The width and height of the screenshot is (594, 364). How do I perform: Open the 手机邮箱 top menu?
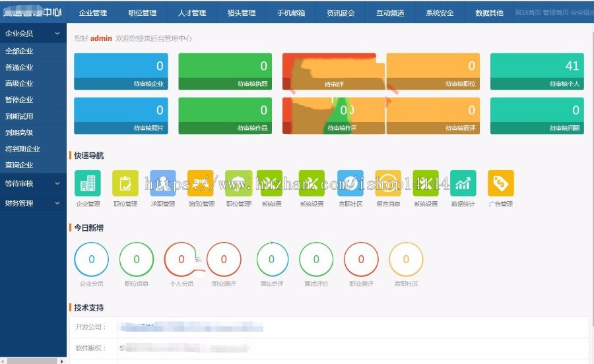point(291,13)
